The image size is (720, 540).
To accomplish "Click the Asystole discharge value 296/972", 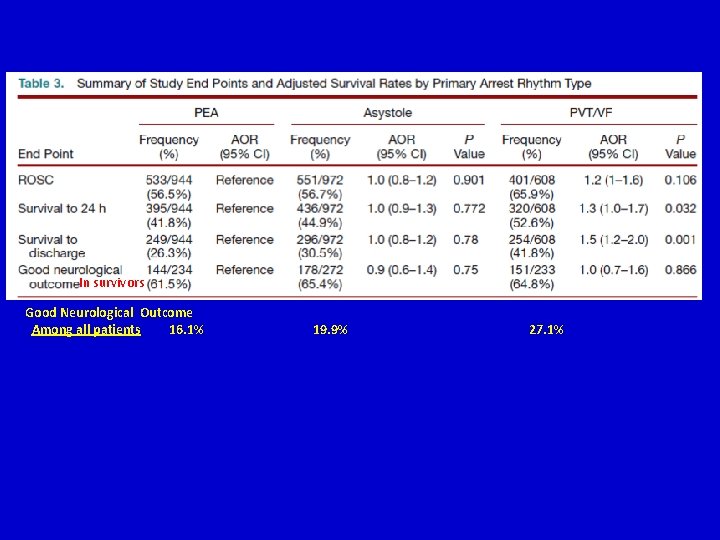I will (x=320, y=239).
